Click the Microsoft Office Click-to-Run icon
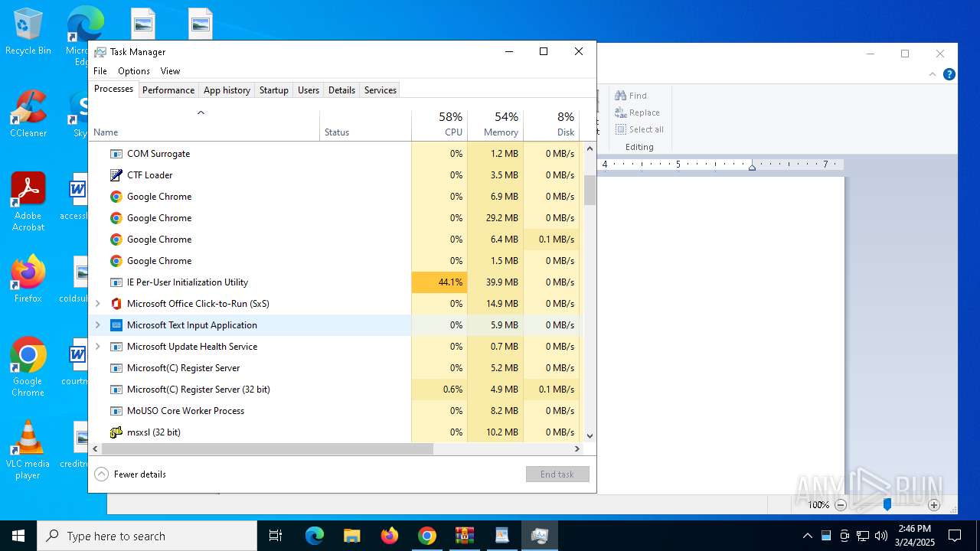The image size is (980, 551). (x=116, y=304)
